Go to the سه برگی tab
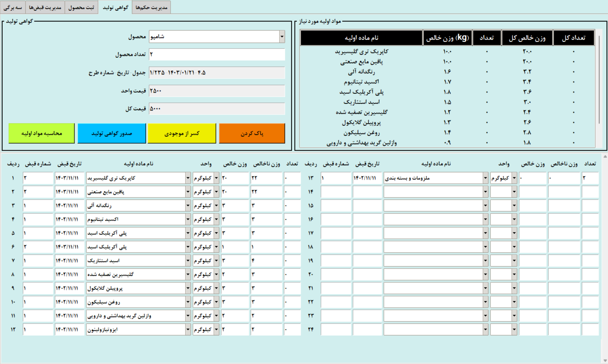The width and height of the screenshot is (608, 364). tap(13, 7)
